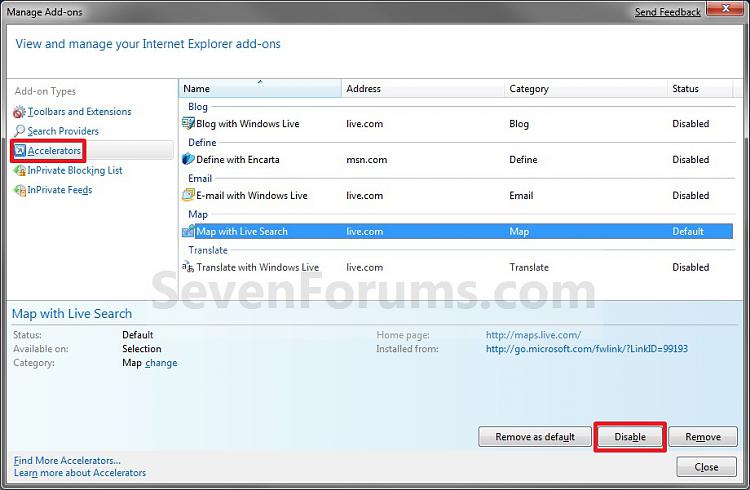Viewport: 750px width, 490px height.
Task: Open InPrivate Blocking List type
Action: coord(75,170)
